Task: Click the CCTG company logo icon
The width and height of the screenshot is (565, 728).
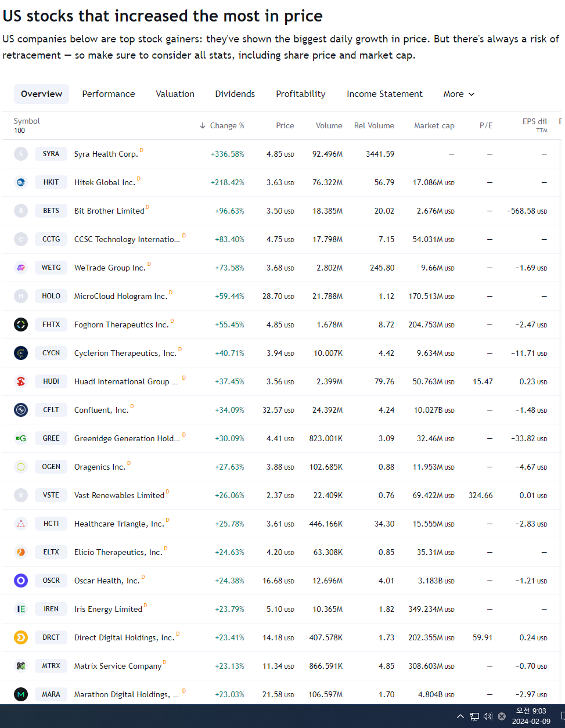Action: (21, 239)
